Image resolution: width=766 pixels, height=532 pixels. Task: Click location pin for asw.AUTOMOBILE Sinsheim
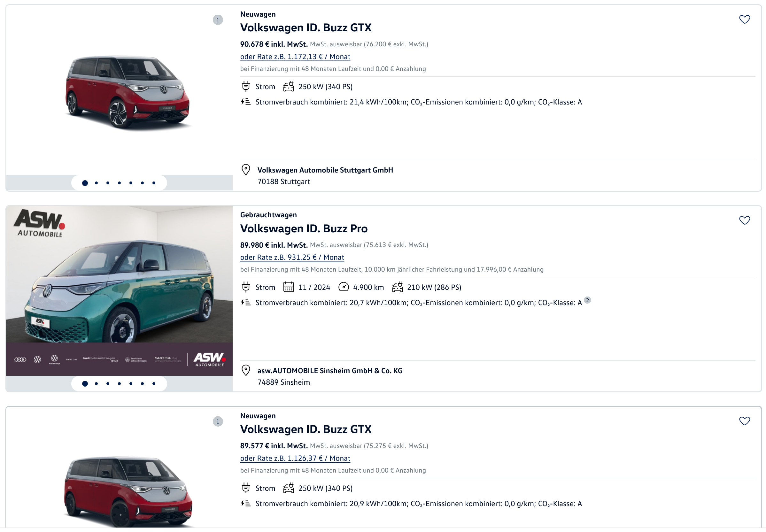246,370
